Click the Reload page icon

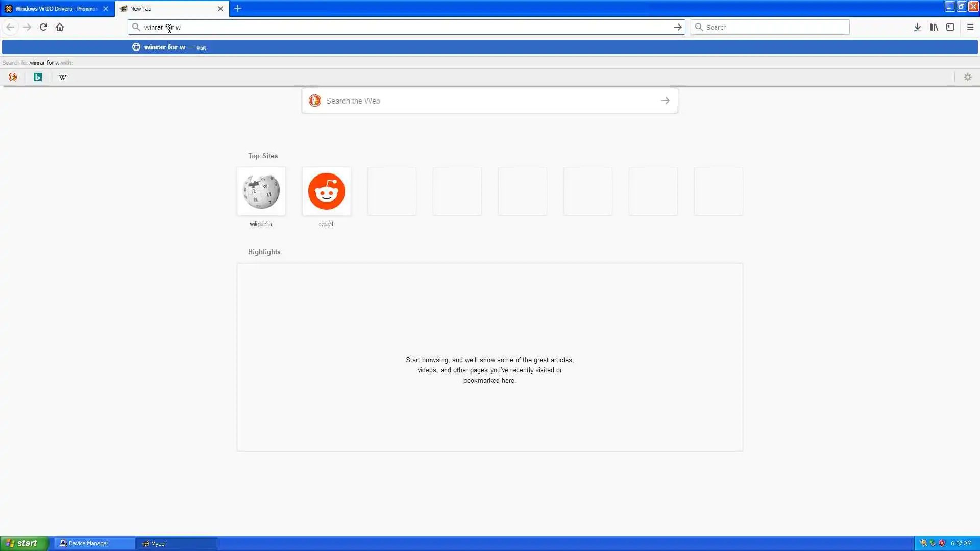43,27
